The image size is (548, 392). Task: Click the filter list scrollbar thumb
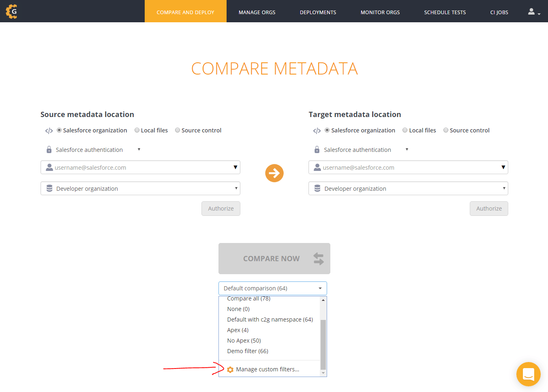point(323,344)
